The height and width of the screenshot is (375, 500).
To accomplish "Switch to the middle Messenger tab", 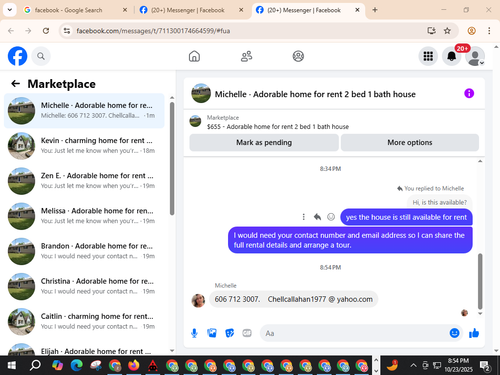I will (x=192, y=10).
